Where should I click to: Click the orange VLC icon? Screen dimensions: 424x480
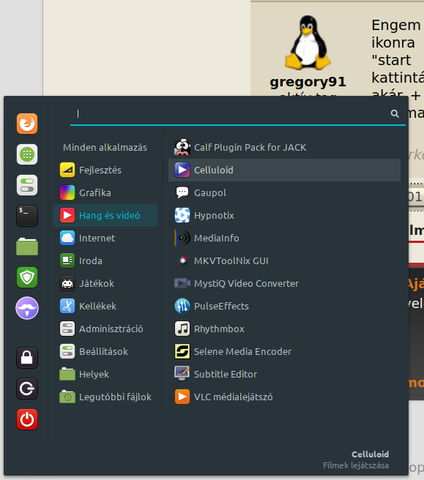pyautogui.click(x=182, y=397)
